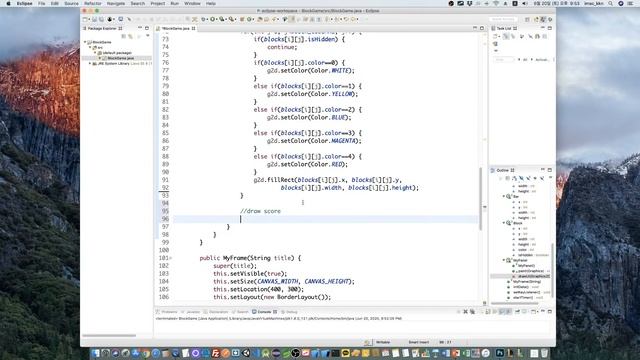Toggle the highlighted editor toolbar button
Viewport: 640px width, 360px height.
click(x=292, y=19)
